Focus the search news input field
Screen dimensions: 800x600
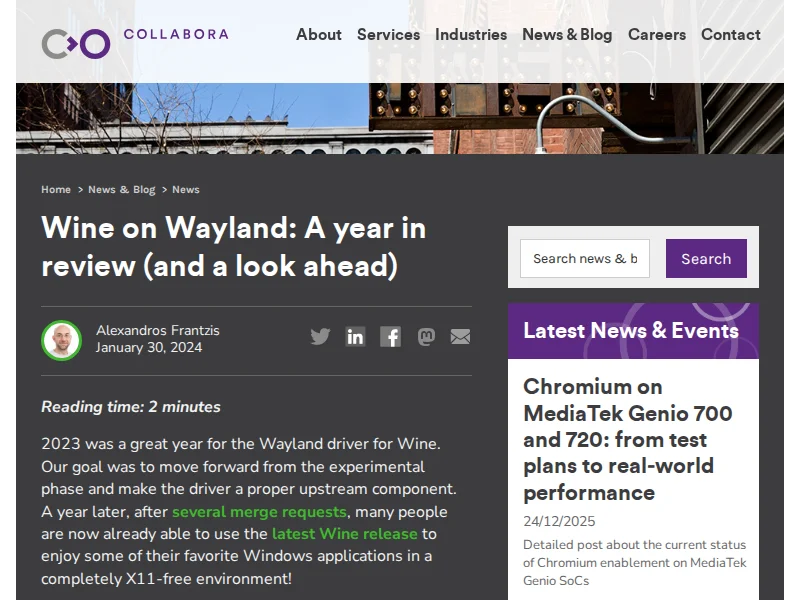click(x=584, y=258)
